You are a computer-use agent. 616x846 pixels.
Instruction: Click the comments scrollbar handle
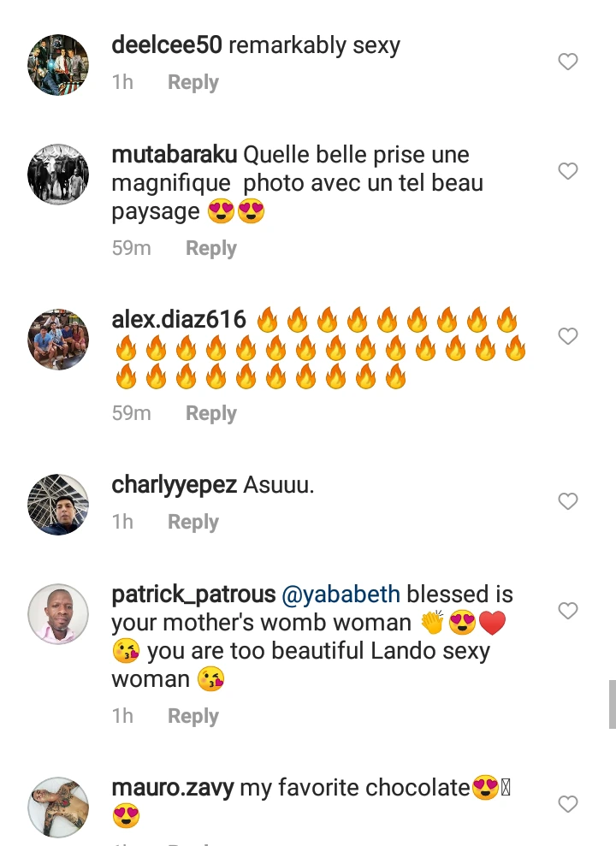coord(612,704)
